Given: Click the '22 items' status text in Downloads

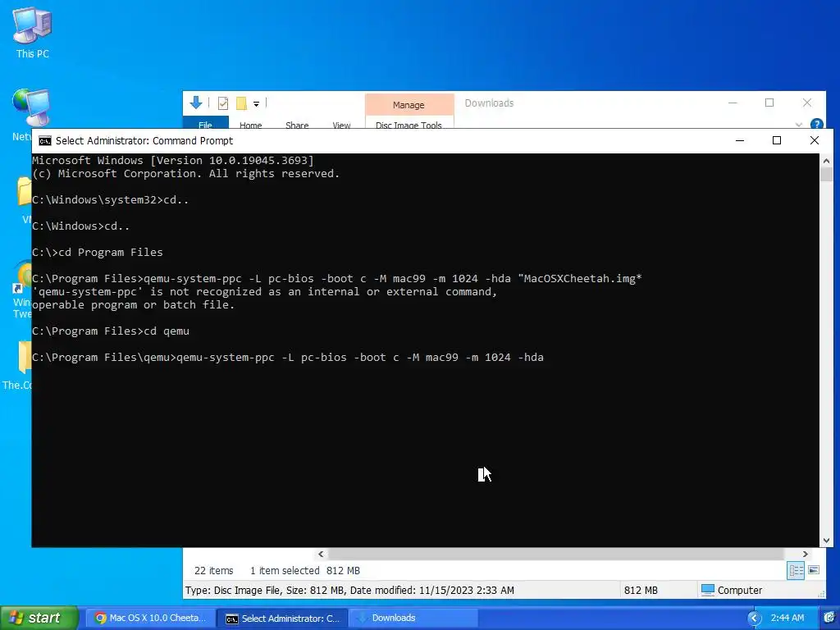Looking at the screenshot, I should pos(214,571).
